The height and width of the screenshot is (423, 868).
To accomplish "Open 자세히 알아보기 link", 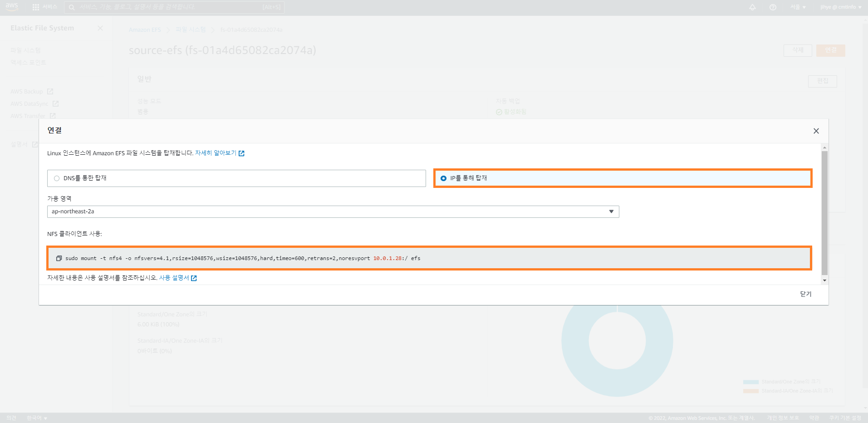I will click(220, 153).
